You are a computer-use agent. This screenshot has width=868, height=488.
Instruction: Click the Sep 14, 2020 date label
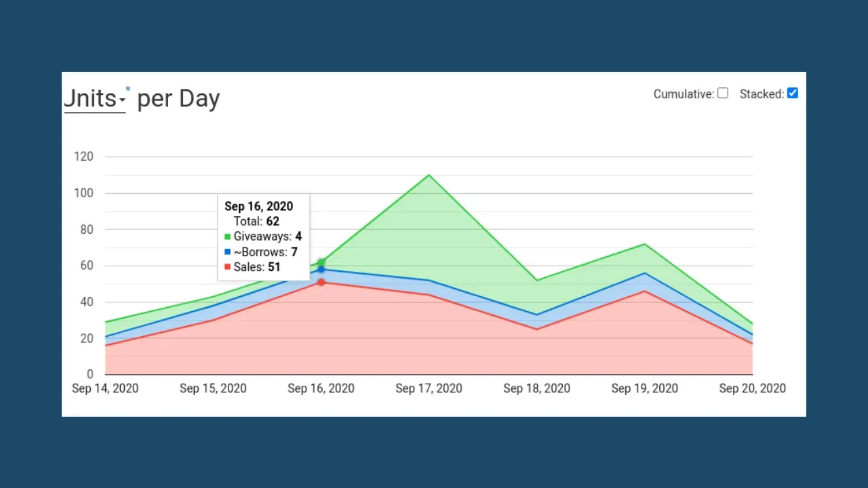pyautogui.click(x=105, y=388)
